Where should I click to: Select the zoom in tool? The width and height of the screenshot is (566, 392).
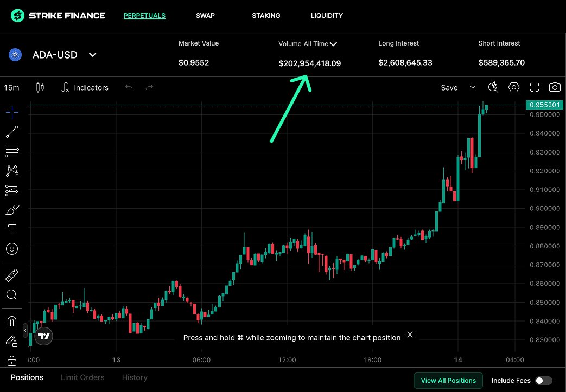12,295
